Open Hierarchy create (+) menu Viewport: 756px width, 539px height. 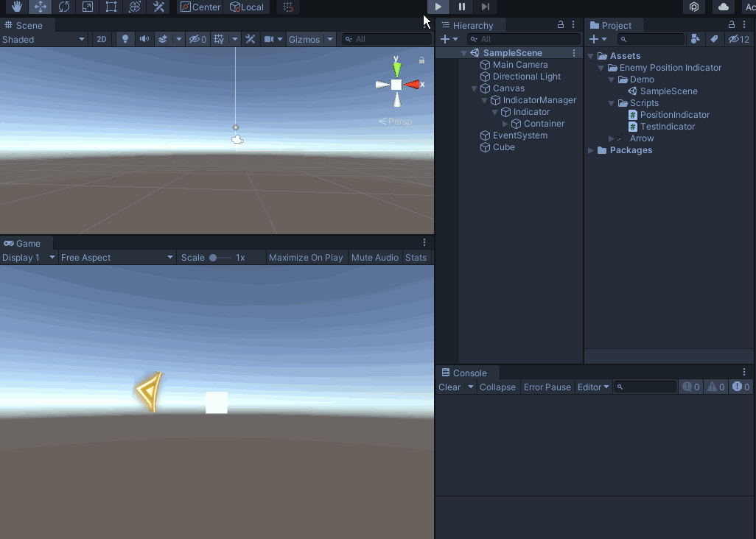pos(449,39)
